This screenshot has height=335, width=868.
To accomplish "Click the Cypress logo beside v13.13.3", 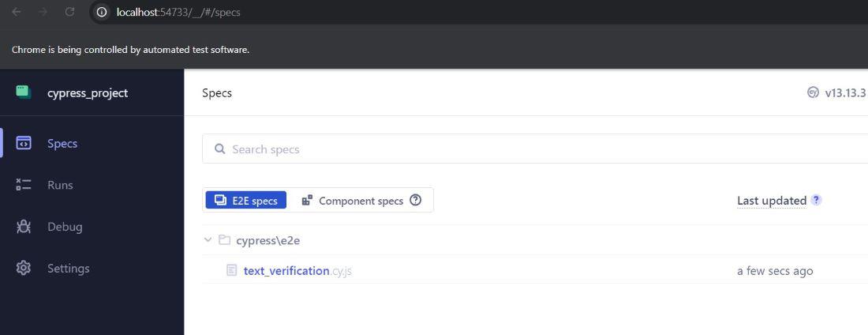I will pyautogui.click(x=813, y=92).
